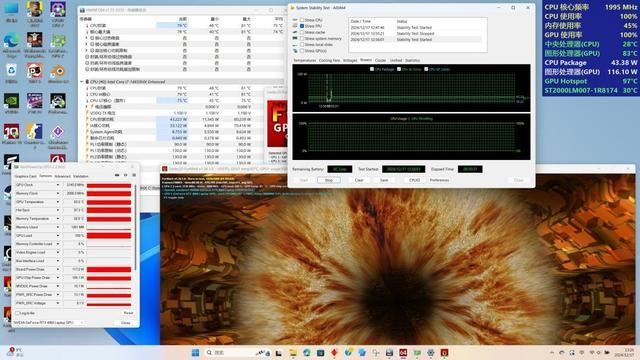640x360 pixels.
Task: Open the Microsoft Edge desktop shortcut
Action: pos(11,45)
